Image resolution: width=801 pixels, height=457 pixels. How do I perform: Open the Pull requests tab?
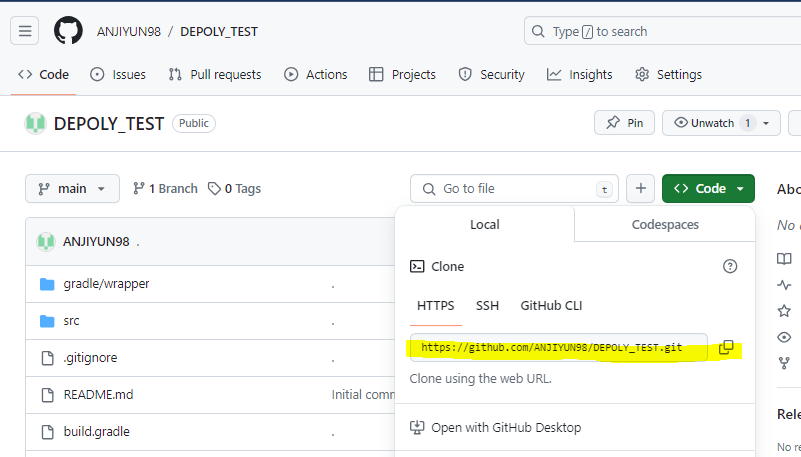point(215,75)
